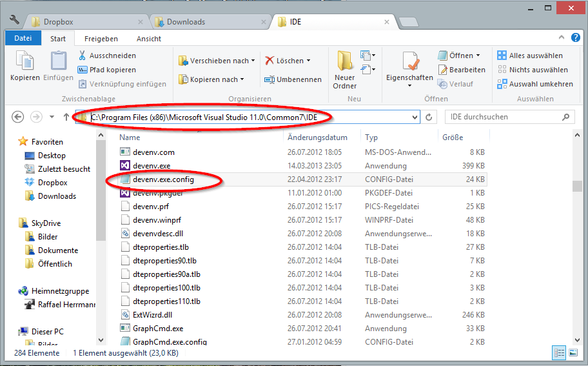Select the devenv.com file
The image size is (588, 366).
(x=153, y=152)
